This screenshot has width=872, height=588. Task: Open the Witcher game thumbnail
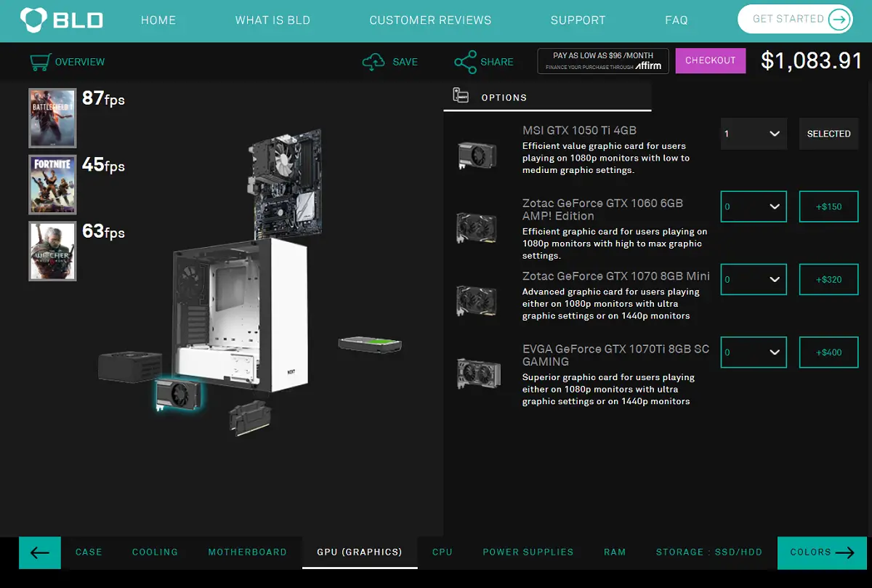[52, 251]
